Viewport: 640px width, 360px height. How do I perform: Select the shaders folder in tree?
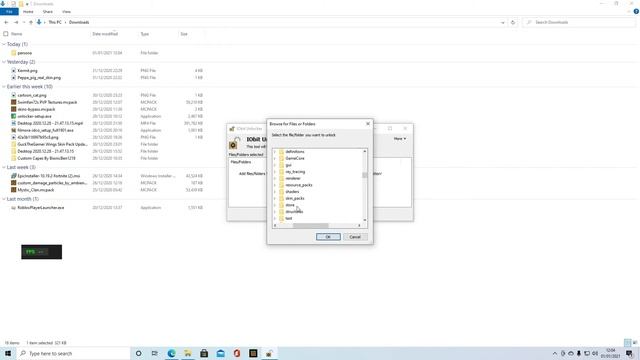292,192
